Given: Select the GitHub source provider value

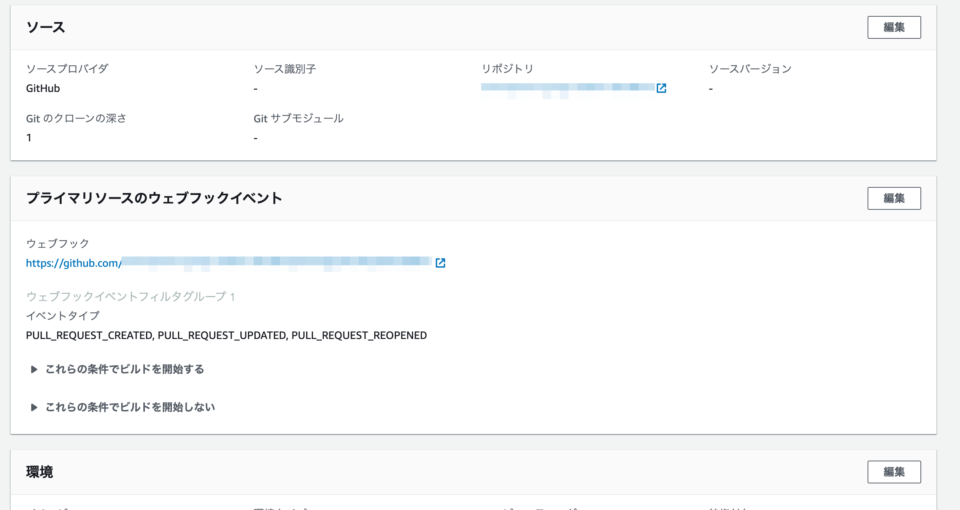Looking at the screenshot, I should (43, 88).
